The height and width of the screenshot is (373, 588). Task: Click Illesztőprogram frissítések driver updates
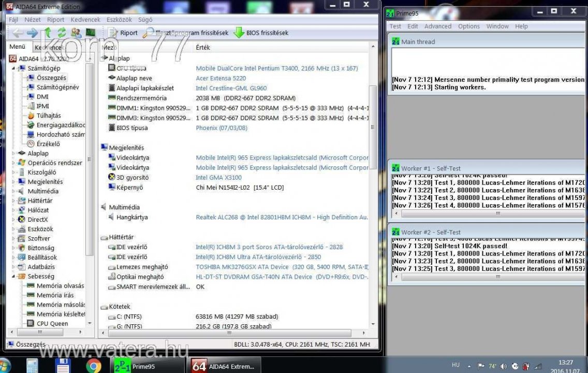pos(186,33)
